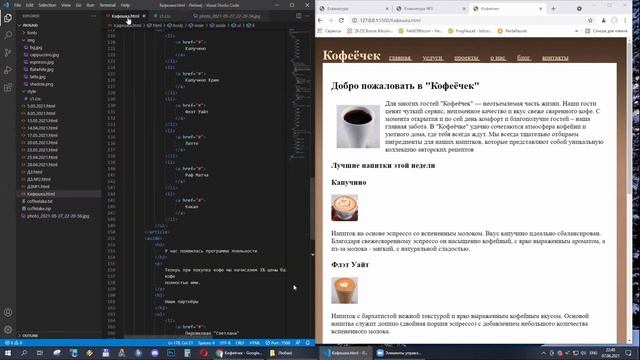
Task: Open the Terminal menu in VS Code
Action: tap(108, 5)
